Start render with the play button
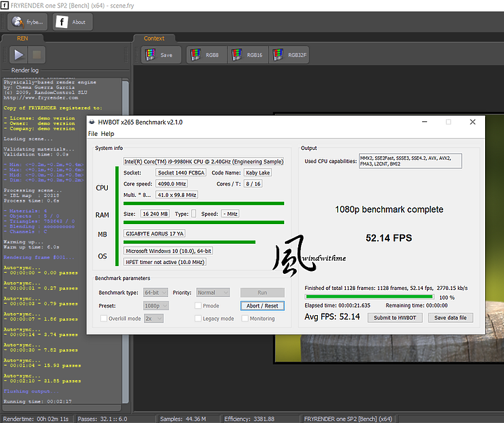This screenshot has width=504, height=423. coord(19,55)
